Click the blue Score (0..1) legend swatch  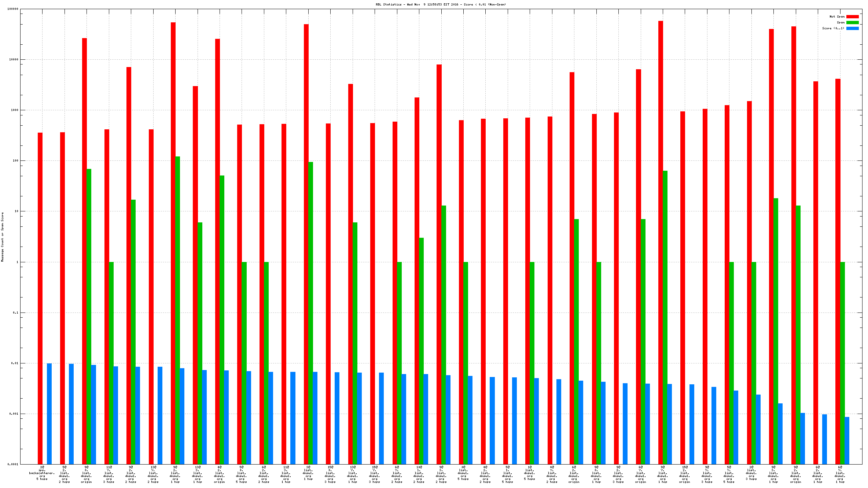[852, 28]
